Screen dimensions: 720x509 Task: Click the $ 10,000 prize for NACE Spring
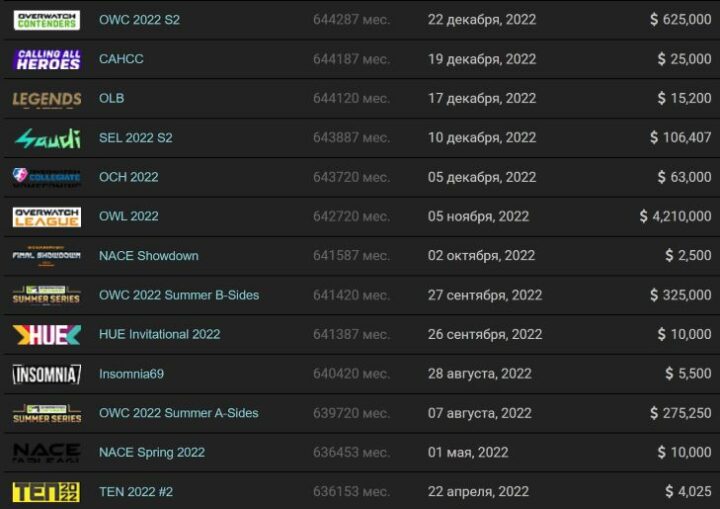pos(684,452)
